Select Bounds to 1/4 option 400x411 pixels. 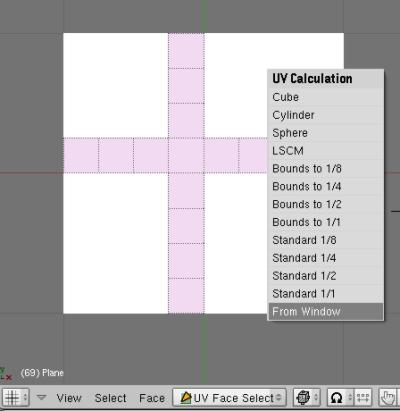326,186
